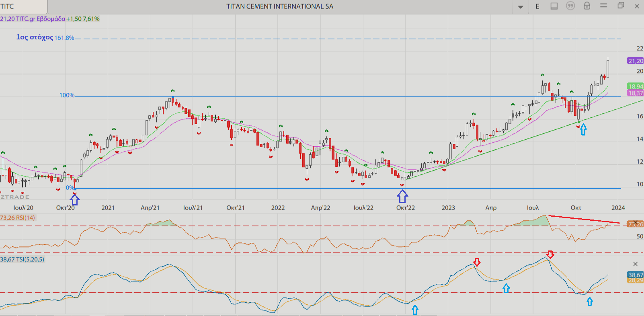Screen dimensions: 644x316
Task: Click the 'Απρ'22' time axis label
Action: tap(320, 208)
